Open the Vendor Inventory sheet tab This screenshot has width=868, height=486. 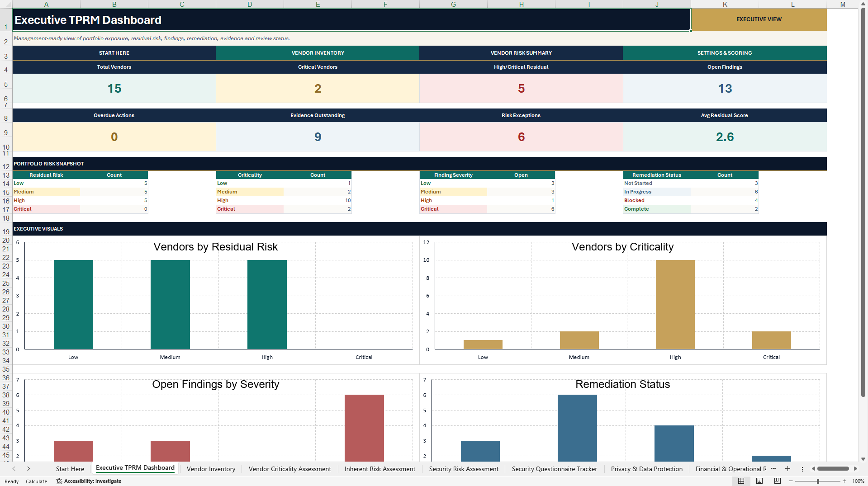point(211,469)
